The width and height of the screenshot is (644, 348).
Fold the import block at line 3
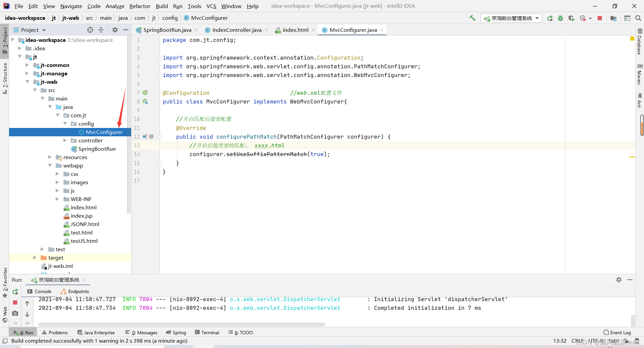click(x=160, y=58)
